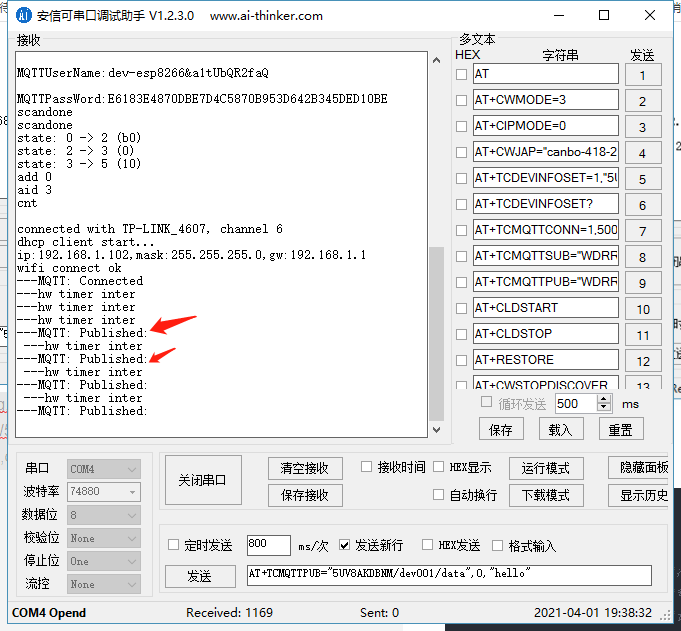681x631 pixels.
Task: Send command number 12 (AT+RESTORE)
Action: click(x=643, y=361)
